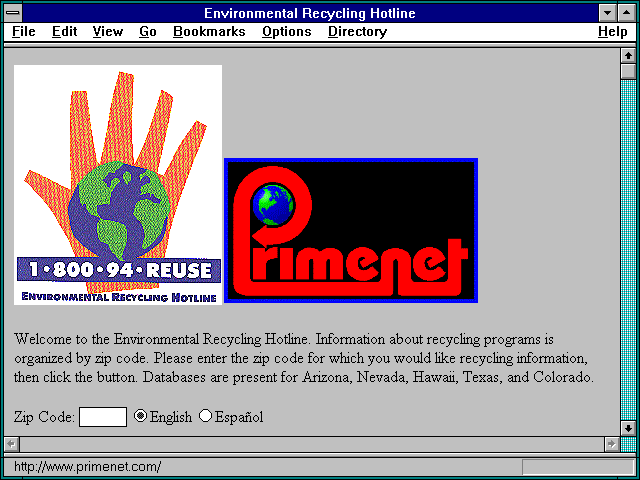Click the horizontal scrollbar right arrow

[x=611, y=444]
